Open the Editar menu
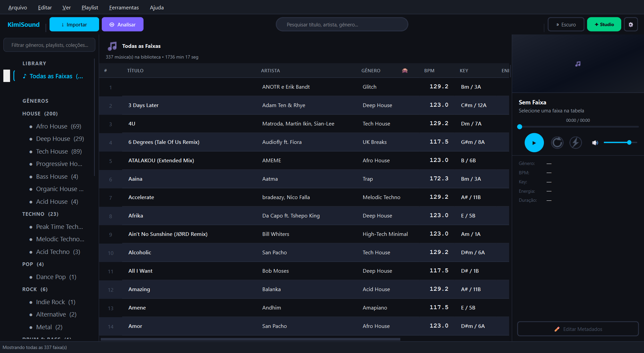644x353 pixels. pyautogui.click(x=45, y=7)
